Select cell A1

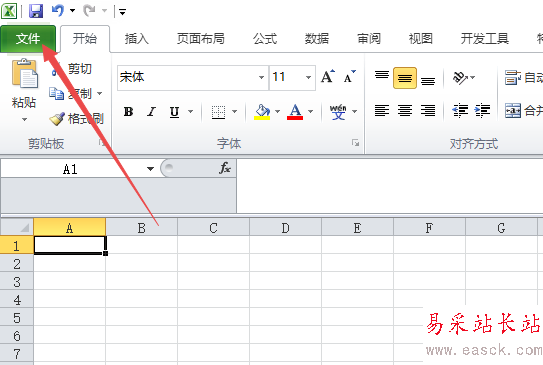(x=70, y=245)
